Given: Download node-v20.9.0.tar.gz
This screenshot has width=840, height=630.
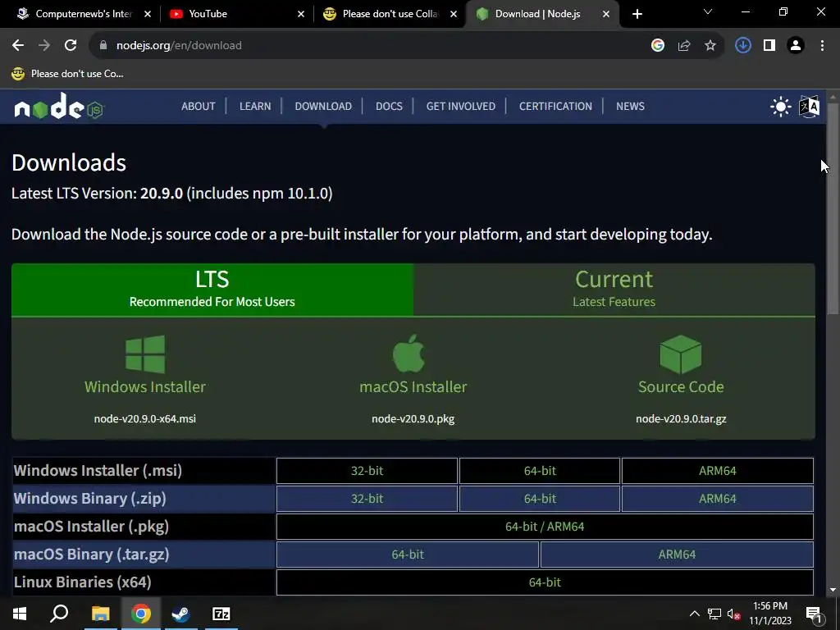Looking at the screenshot, I should [x=681, y=419].
